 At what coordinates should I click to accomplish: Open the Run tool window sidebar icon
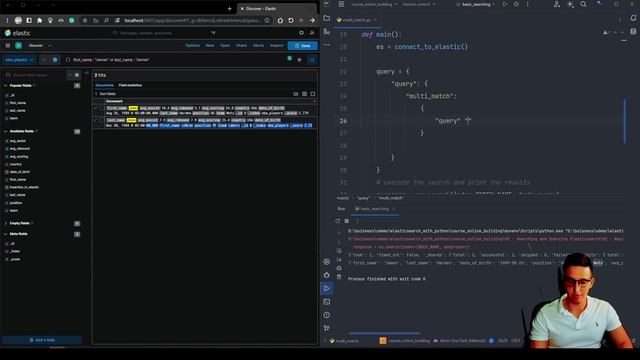[327, 289]
